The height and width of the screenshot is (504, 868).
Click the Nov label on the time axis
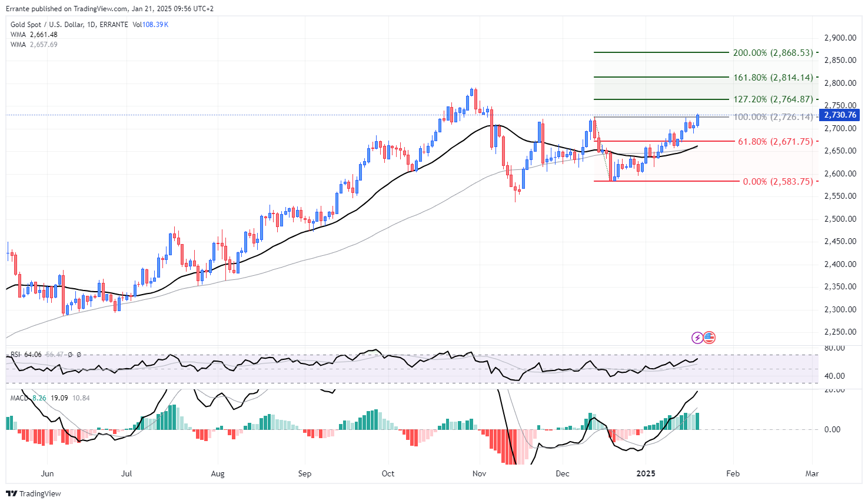pyautogui.click(x=479, y=473)
